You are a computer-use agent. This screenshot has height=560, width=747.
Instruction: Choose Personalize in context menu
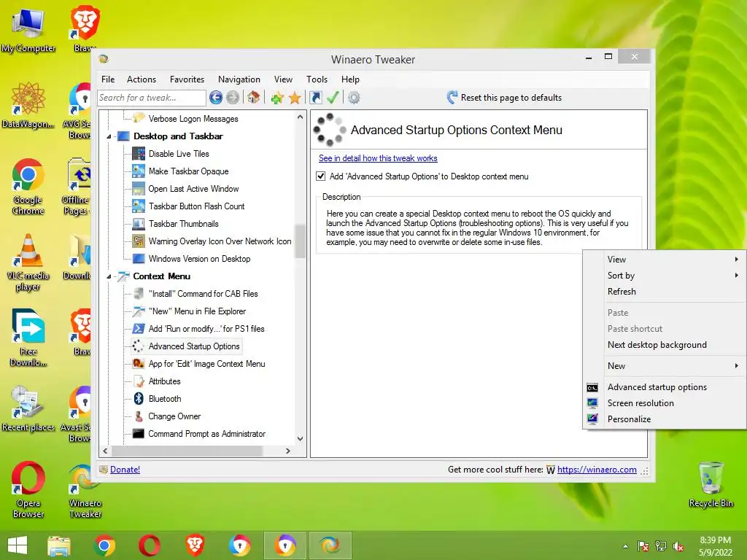665,419
